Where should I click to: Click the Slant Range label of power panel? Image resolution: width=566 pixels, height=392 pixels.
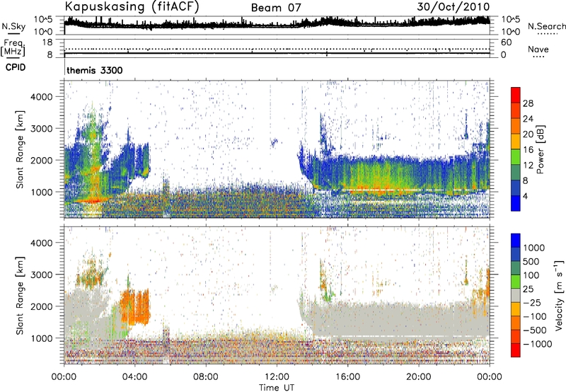[x=20, y=149]
